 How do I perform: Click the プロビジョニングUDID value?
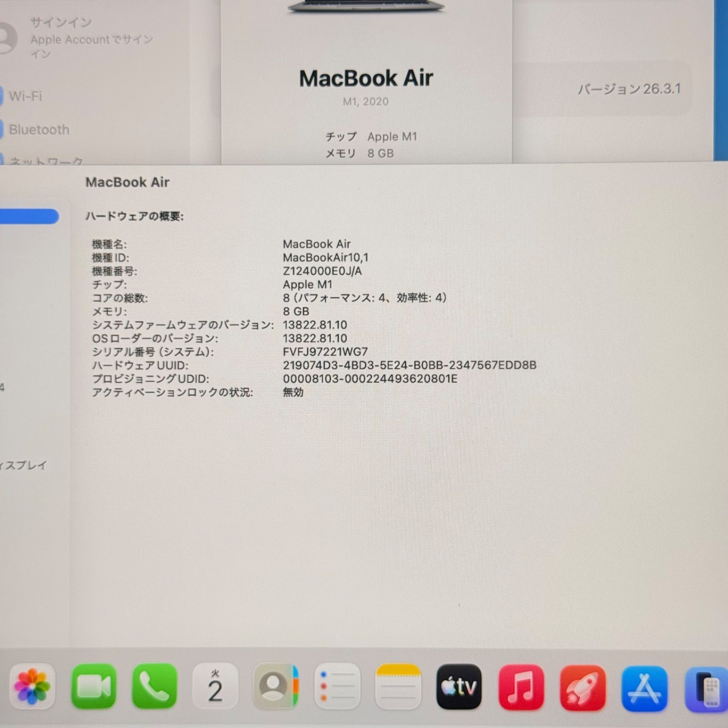[x=370, y=379]
